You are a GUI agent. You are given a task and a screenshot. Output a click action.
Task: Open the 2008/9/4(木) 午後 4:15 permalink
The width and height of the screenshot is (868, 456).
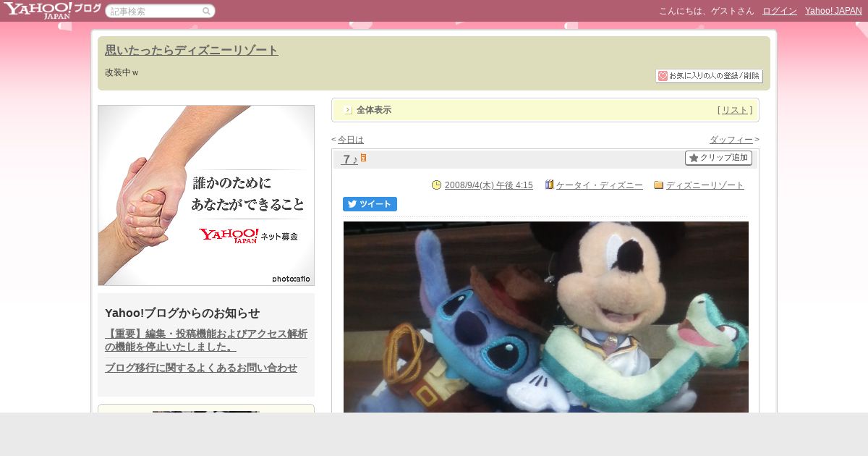pos(489,185)
